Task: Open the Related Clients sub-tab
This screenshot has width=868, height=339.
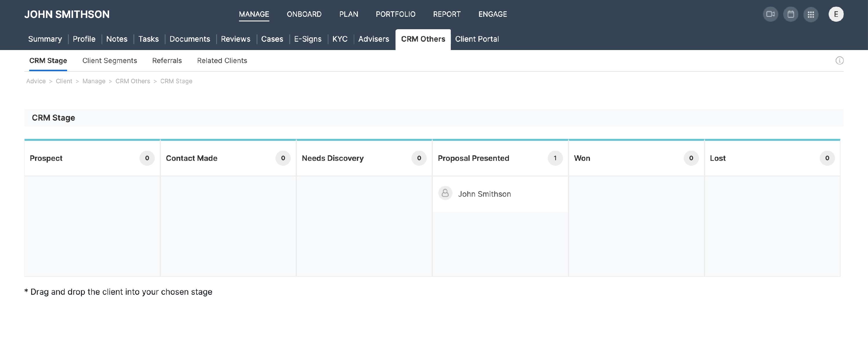Action: [x=222, y=61]
